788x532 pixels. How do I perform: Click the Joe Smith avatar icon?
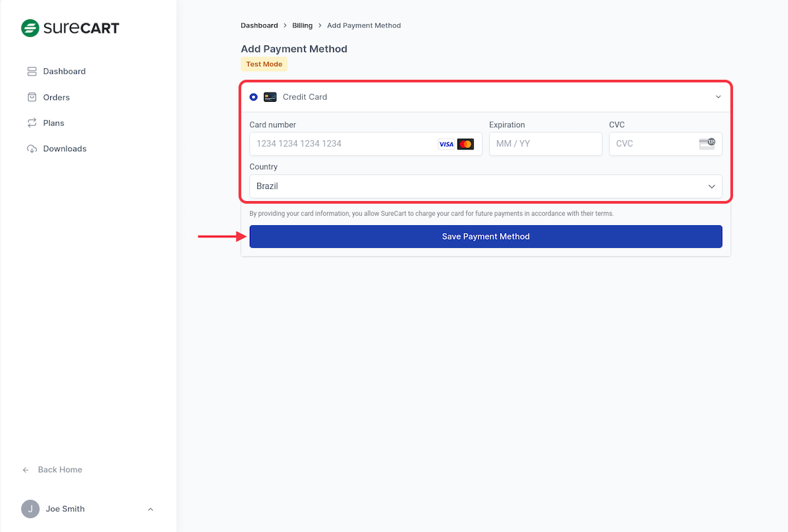[30, 509]
